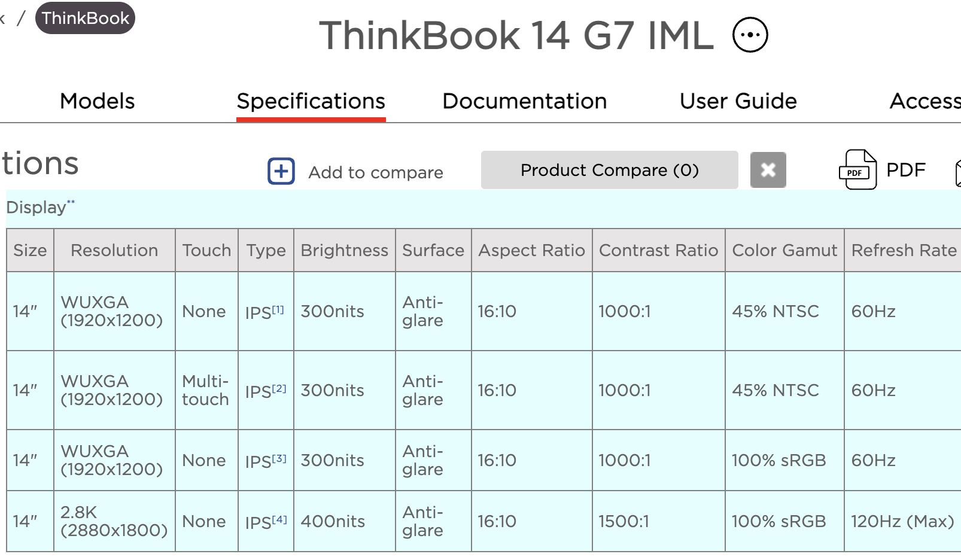961x560 pixels.
Task: Click the IPS footnote [2] link
Action: click(279, 388)
